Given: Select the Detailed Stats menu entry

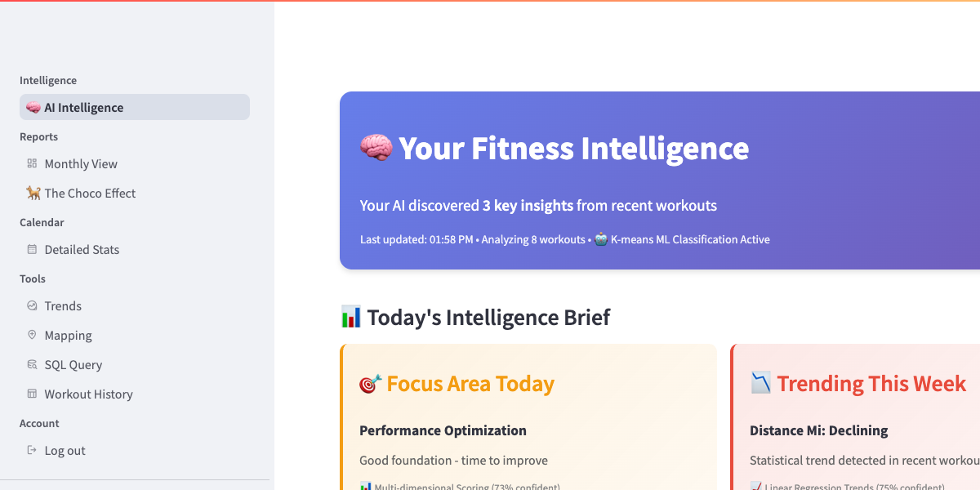Looking at the screenshot, I should click(x=82, y=249).
